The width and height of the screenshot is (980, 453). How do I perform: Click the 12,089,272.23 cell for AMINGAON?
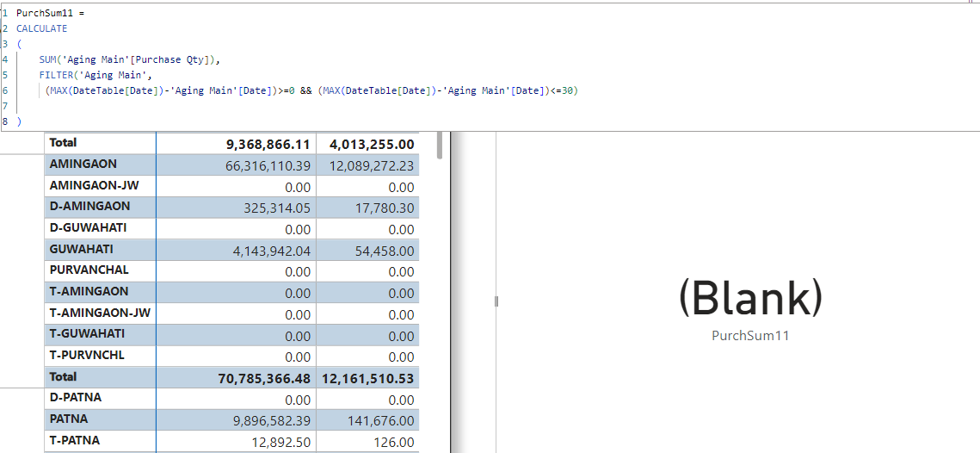(372, 166)
